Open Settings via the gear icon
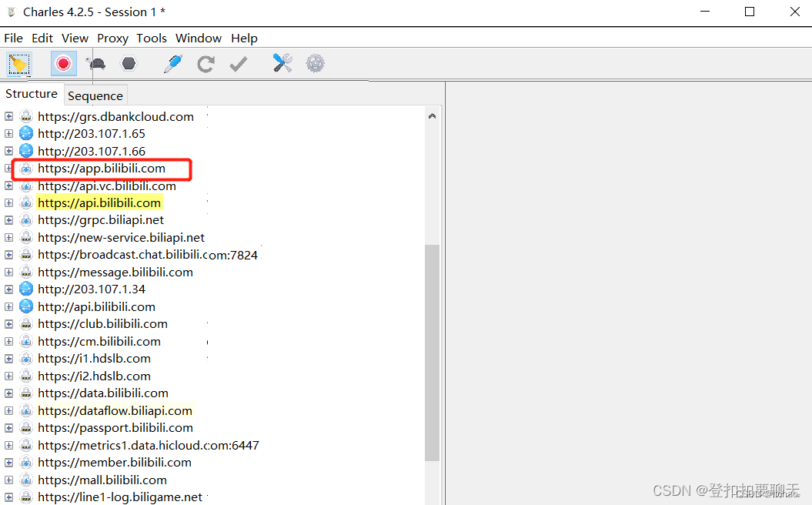Viewport: 812px width, 505px height. click(x=315, y=64)
